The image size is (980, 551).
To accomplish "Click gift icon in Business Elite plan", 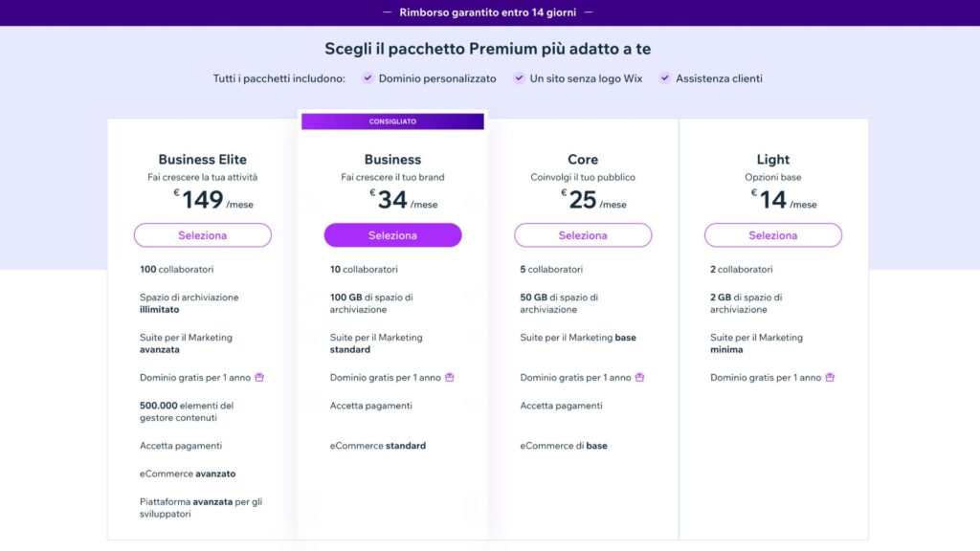I will coord(259,377).
